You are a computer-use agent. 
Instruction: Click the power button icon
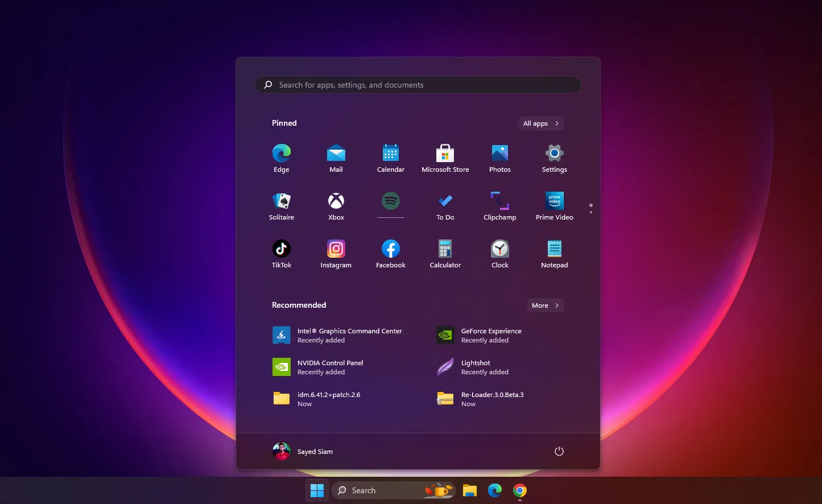click(559, 451)
